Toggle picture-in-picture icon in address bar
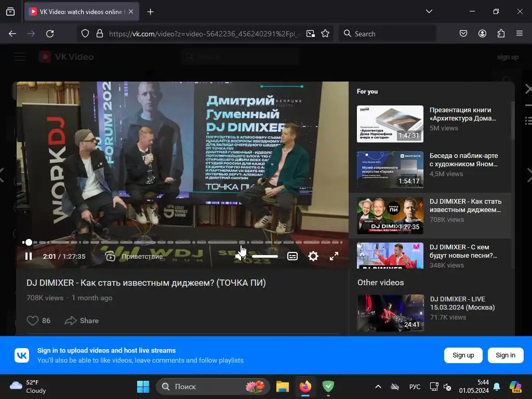The image size is (532, 399). click(311, 34)
